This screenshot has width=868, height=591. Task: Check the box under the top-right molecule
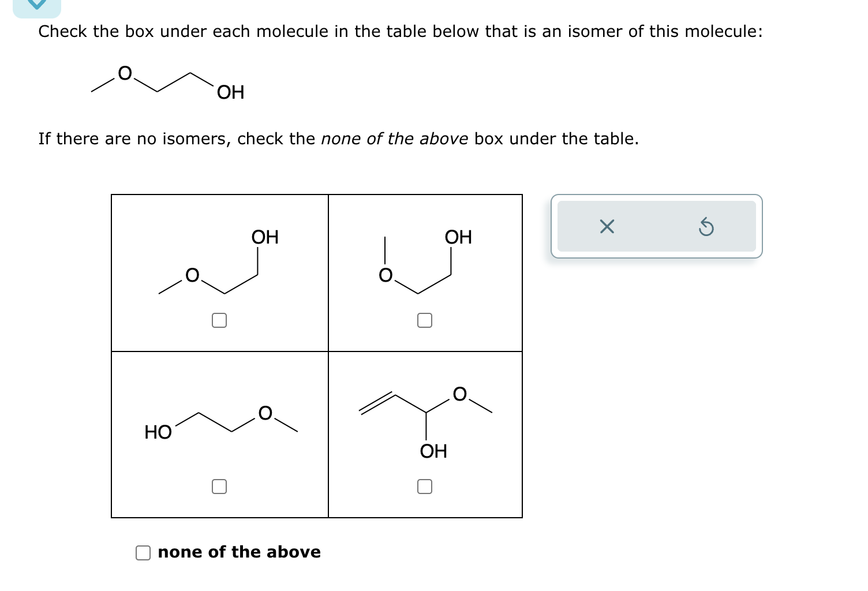tap(424, 320)
